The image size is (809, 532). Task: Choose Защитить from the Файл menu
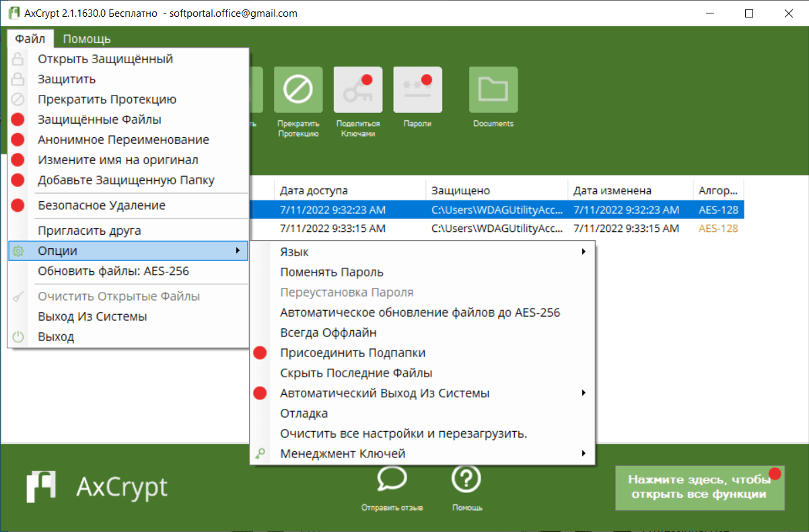[x=129, y=79]
